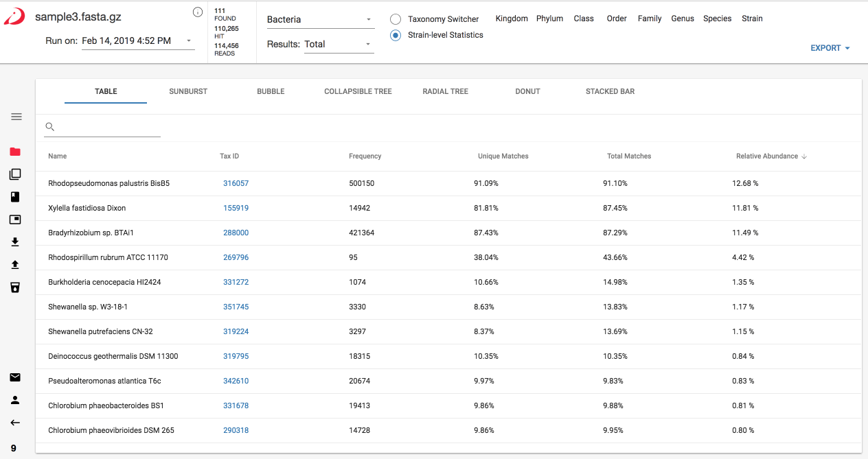The image size is (868, 459).
Task: Select the Strain taxonomy level
Action: point(752,19)
